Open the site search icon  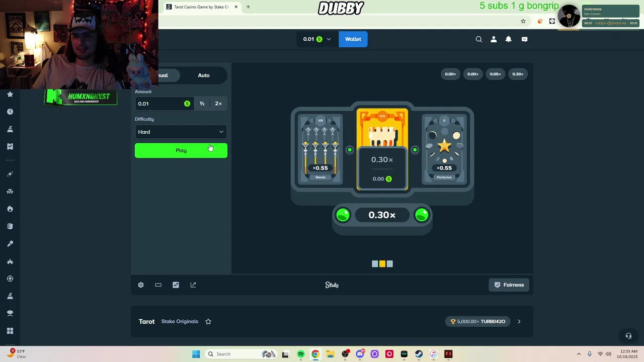[x=479, y=39]
